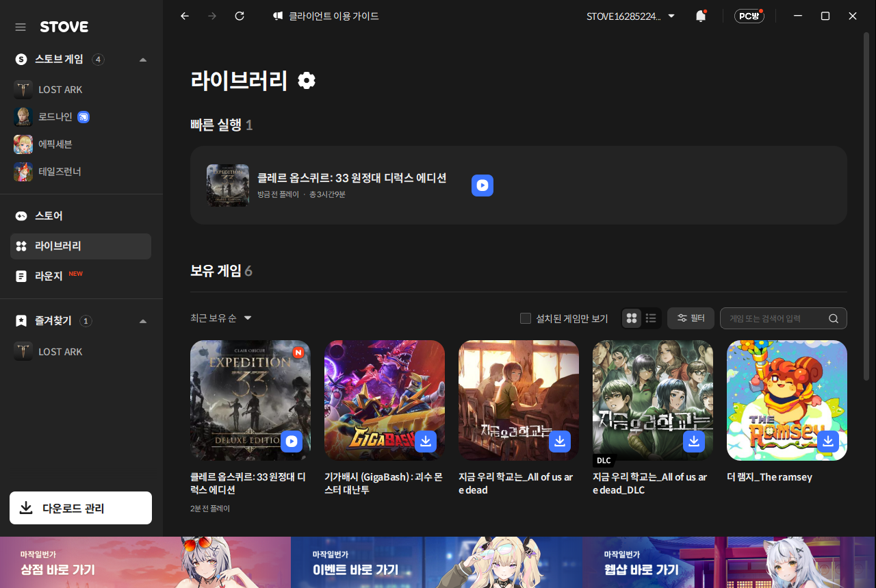Open 지금 우리 학교는 classroom cover
This screenshot has height=588, width=876.
(x=519, y=400)
